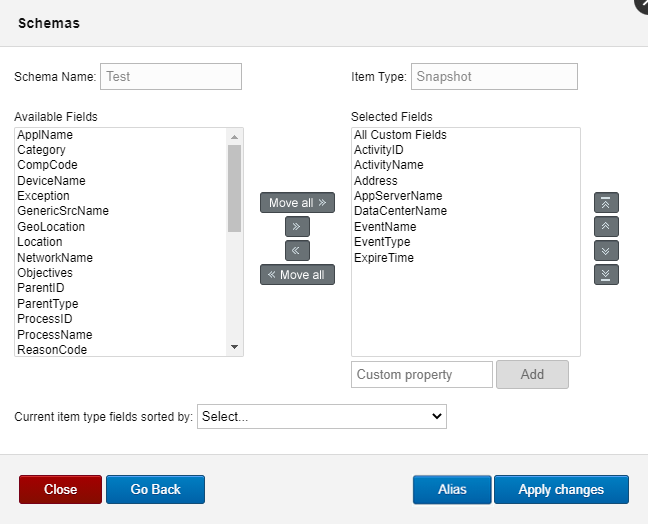Move the selected field down one position

pyautogui.click(x=606, y=250)
